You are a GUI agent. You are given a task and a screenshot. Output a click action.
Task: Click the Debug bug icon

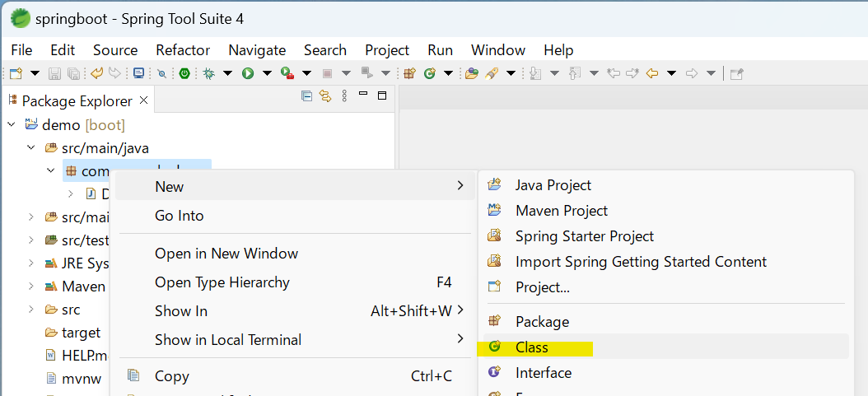click(x=208, y=73)
